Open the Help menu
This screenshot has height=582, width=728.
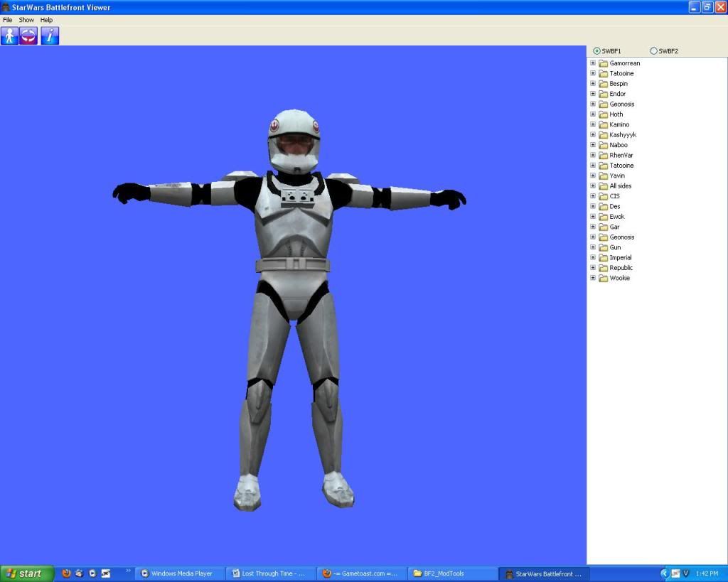(46, 20)
